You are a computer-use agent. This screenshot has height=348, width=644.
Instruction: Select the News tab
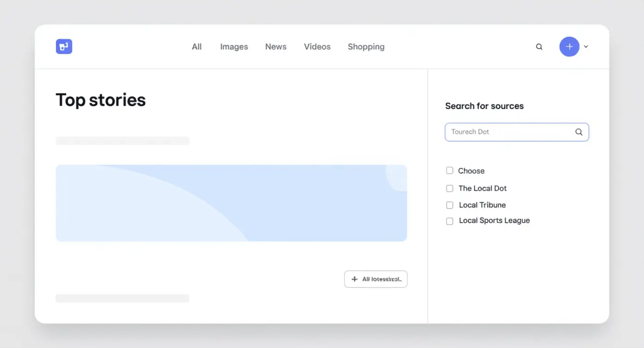click(x=276, y=47)
